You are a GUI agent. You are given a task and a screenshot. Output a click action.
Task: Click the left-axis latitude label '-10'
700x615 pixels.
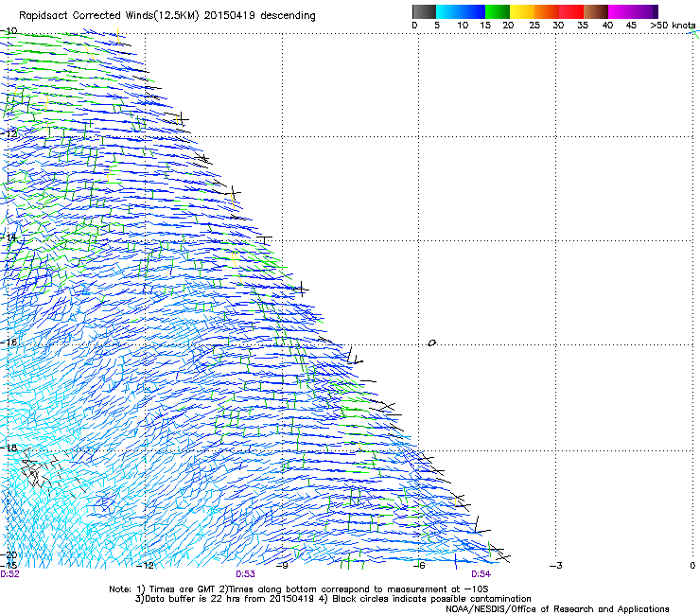(9, 31)
